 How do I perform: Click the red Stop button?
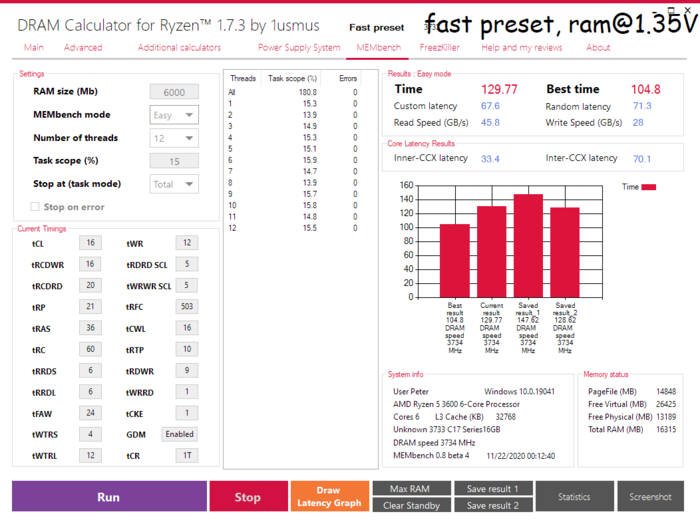click(249, 497)
